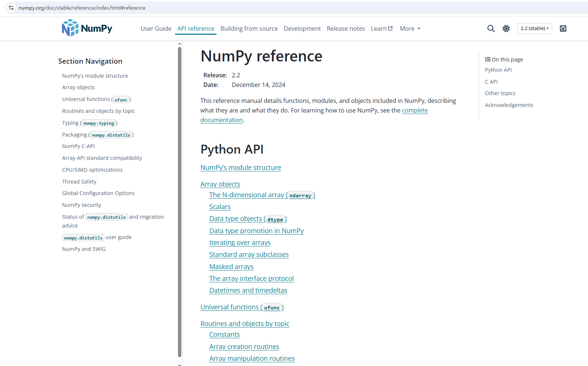Viewport: 588px width, 366px height.
Task: Click the 'December 14, 2024' date text
Action: [x=258, y=85]
